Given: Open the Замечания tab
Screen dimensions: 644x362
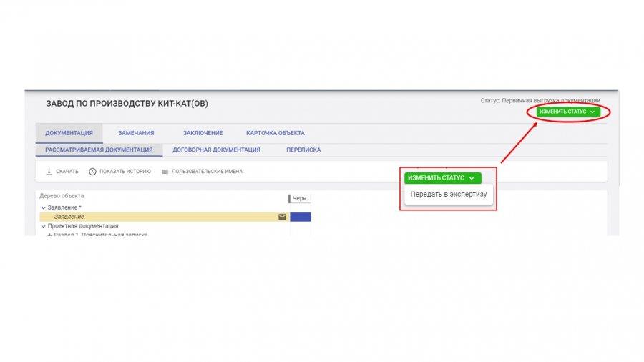Looking at the screenshot, I should coord(136,133).
